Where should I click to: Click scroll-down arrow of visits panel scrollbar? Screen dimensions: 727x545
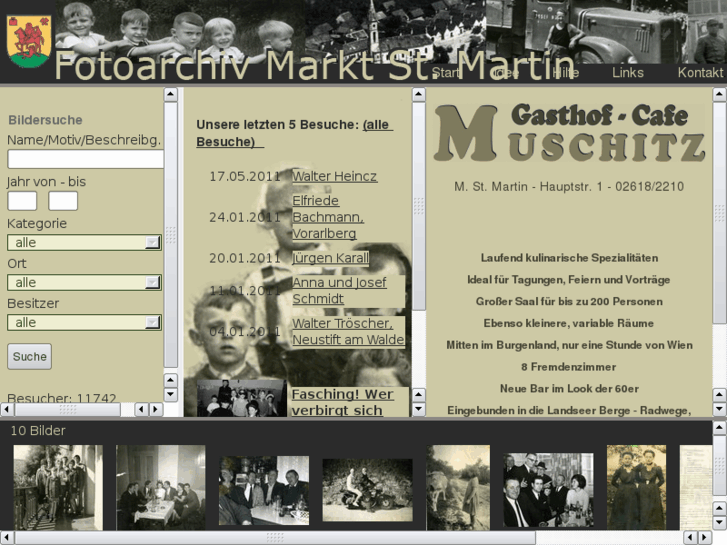(x=419, y=410)
